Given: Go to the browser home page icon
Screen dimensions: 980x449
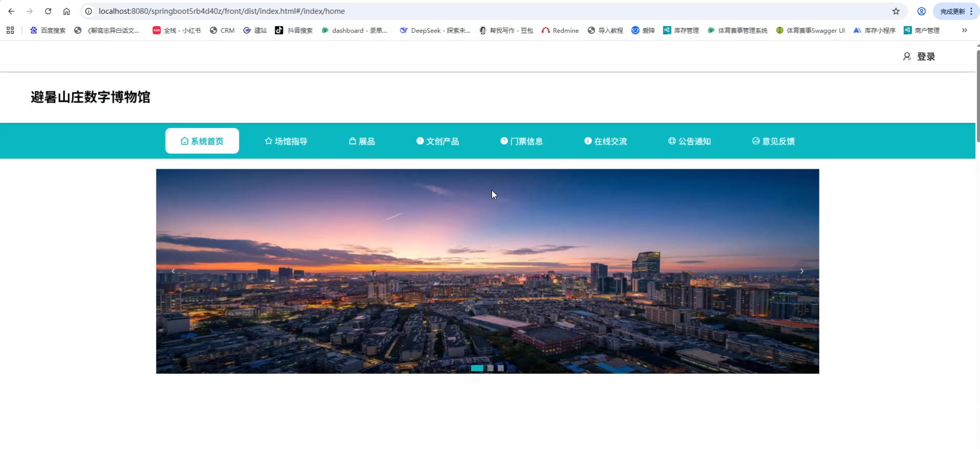Looking at the screenshot, I should (67, 11).
